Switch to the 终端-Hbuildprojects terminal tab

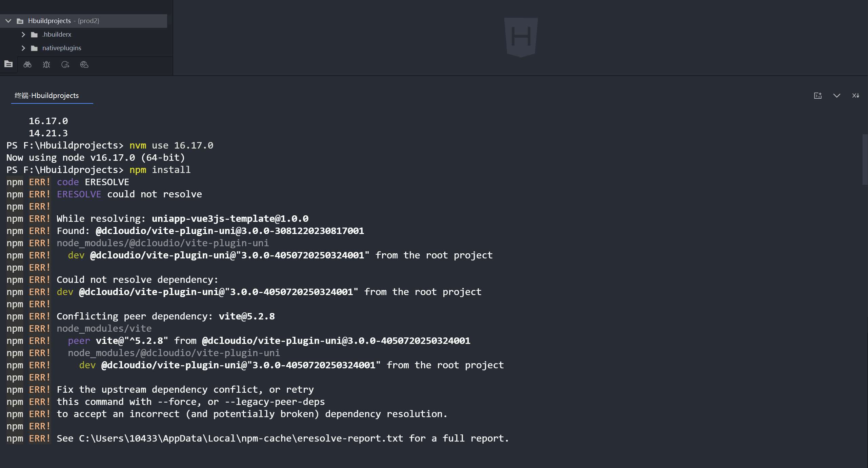[47, 96]
